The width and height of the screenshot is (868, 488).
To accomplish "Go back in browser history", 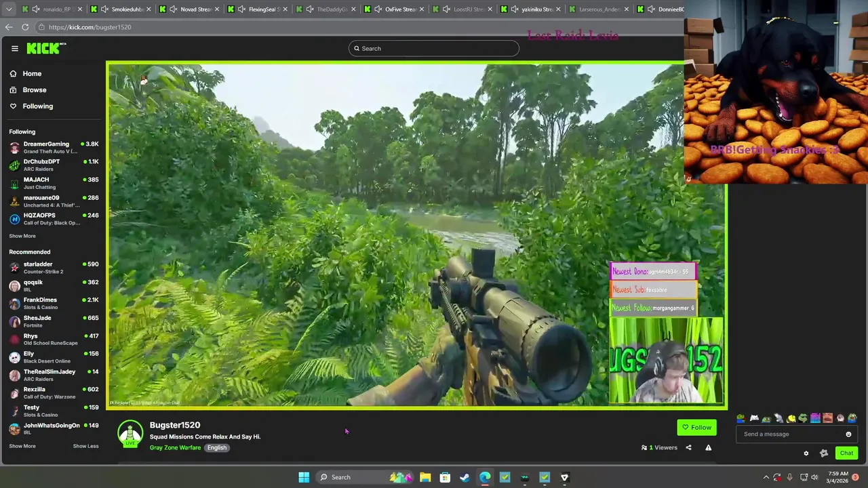I will pyautogui.click(x=8, y=27).
